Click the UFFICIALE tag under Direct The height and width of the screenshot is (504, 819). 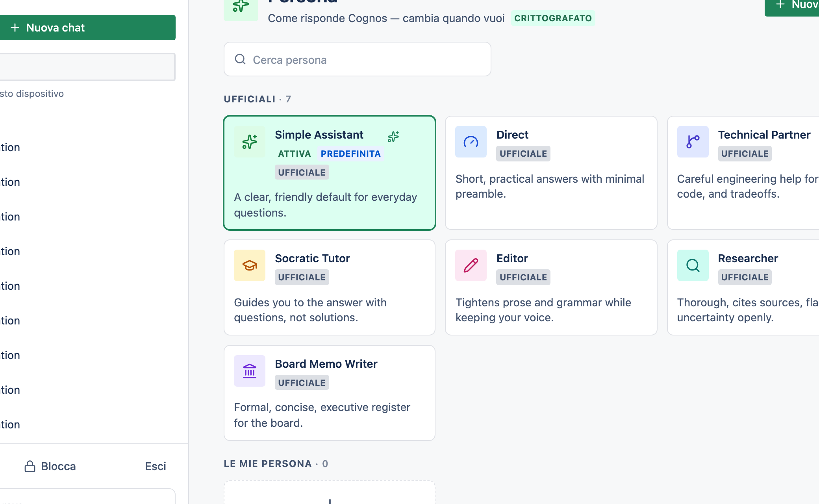pyautogui.click(x=523, y=154)
